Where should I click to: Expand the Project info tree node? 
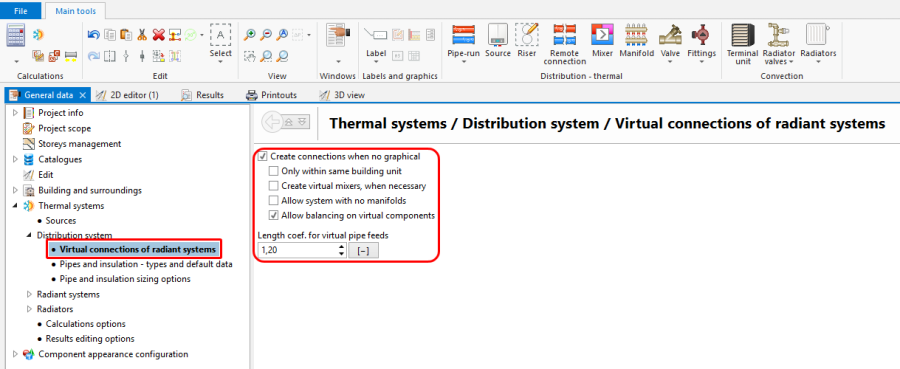click(x=15, y=112)
